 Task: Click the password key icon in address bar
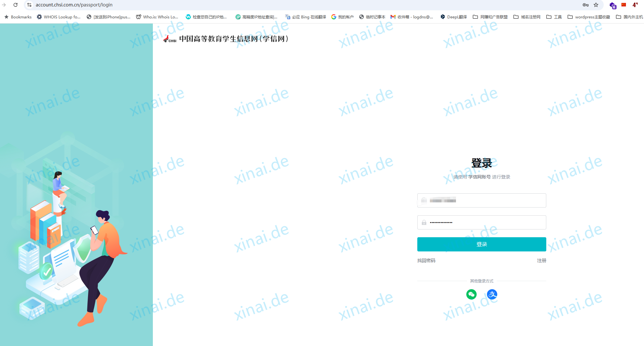tap(586, 5)
